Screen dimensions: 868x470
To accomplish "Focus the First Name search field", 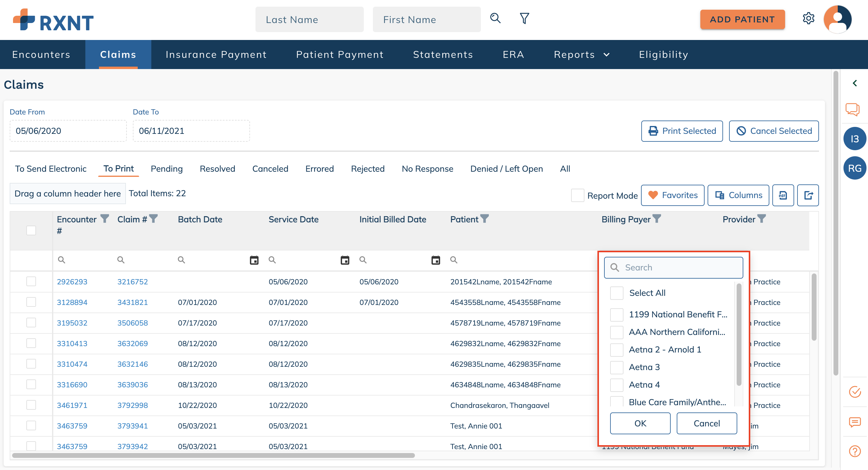I will pyautogui.click(x=427, y=20).
